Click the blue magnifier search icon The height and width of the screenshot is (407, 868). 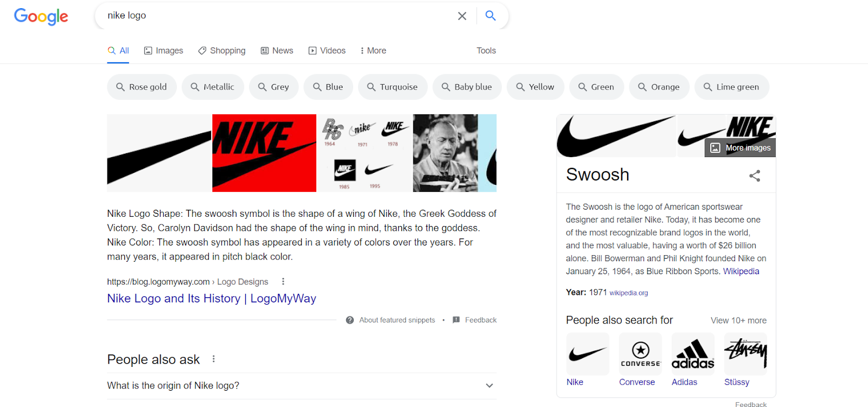[x=490, y=16]
